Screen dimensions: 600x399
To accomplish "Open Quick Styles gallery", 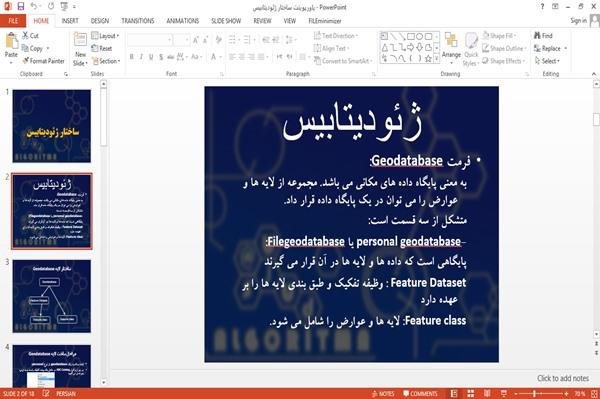I will [471, 49].
